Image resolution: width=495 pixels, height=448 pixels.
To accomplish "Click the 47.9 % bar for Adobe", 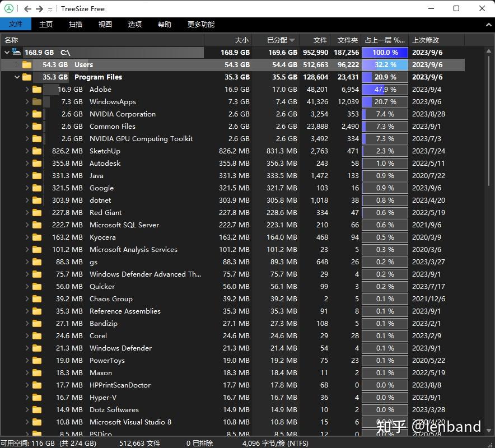I will pos(385,90).
